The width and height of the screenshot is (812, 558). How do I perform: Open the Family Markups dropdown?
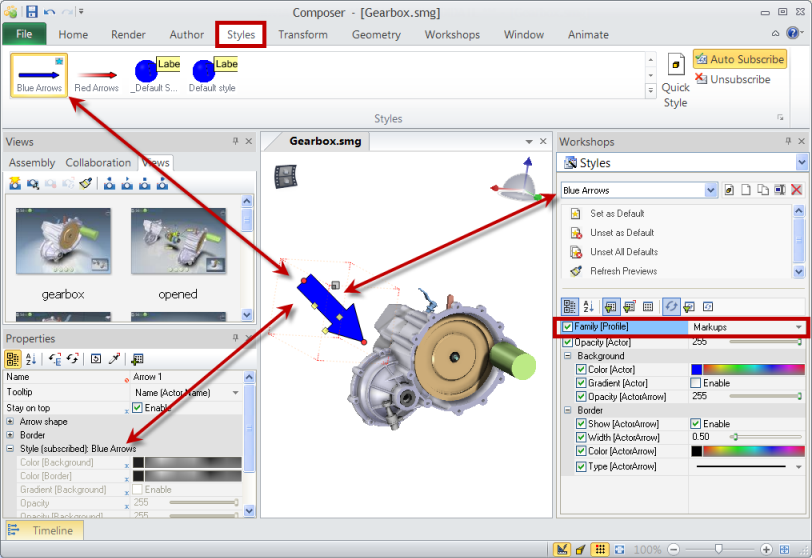point(798,327)
